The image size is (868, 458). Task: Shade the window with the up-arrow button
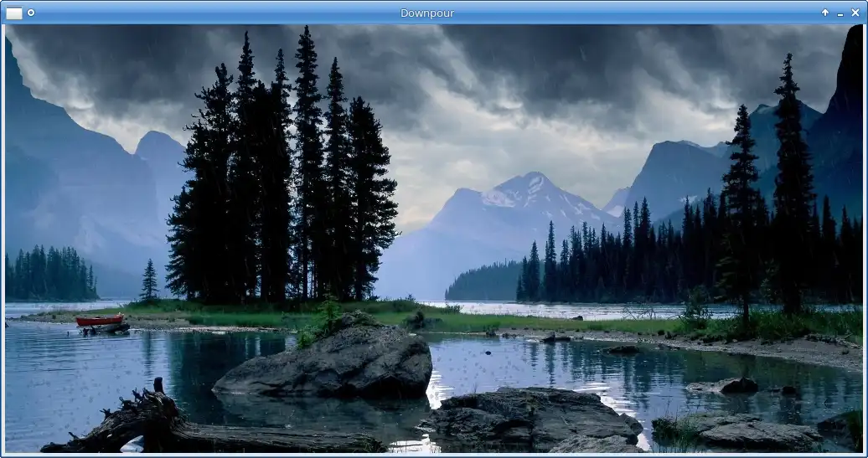824,13
